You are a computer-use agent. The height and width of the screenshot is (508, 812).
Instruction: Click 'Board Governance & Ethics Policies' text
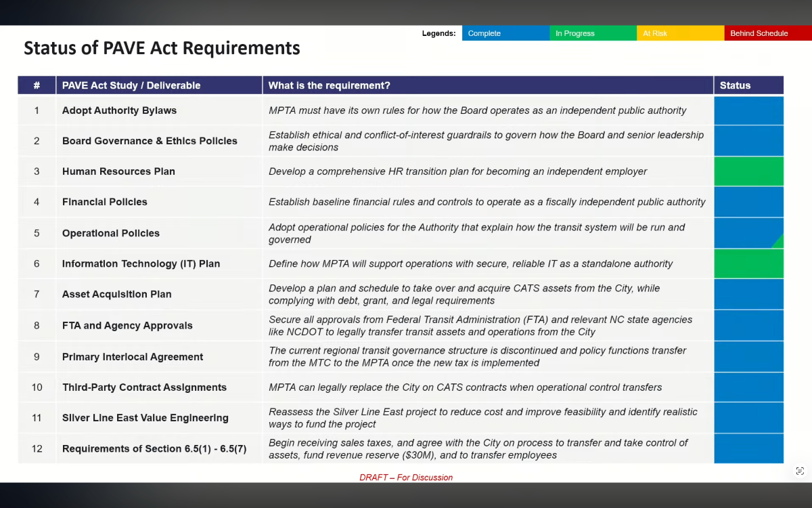150,141
